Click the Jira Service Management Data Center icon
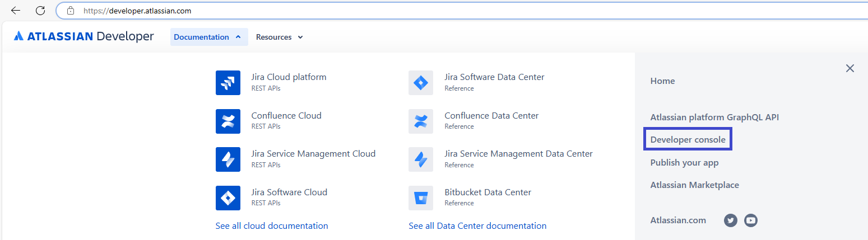The image size is (868, 240). click(x=420, y=159)
